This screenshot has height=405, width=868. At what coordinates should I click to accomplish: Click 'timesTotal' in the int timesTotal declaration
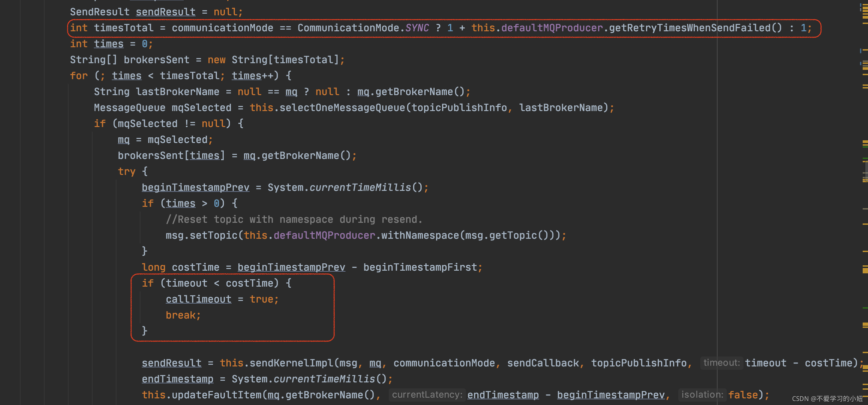click(124, 28)
